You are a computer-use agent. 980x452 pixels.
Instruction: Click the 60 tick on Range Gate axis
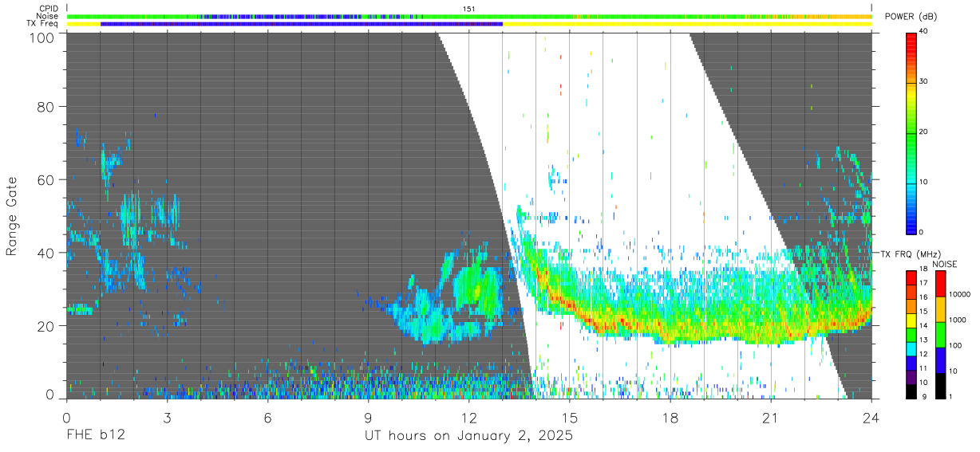(x=46, y=180)
